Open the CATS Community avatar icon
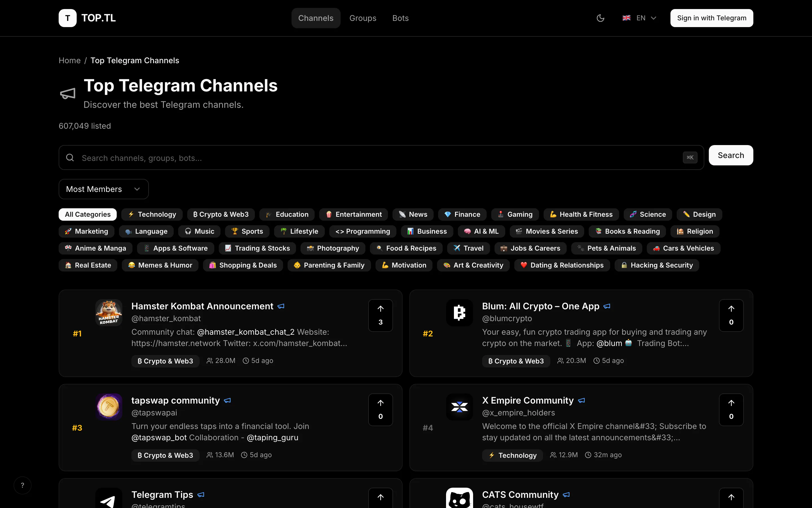The image size is (812, 508). point(459,498)
